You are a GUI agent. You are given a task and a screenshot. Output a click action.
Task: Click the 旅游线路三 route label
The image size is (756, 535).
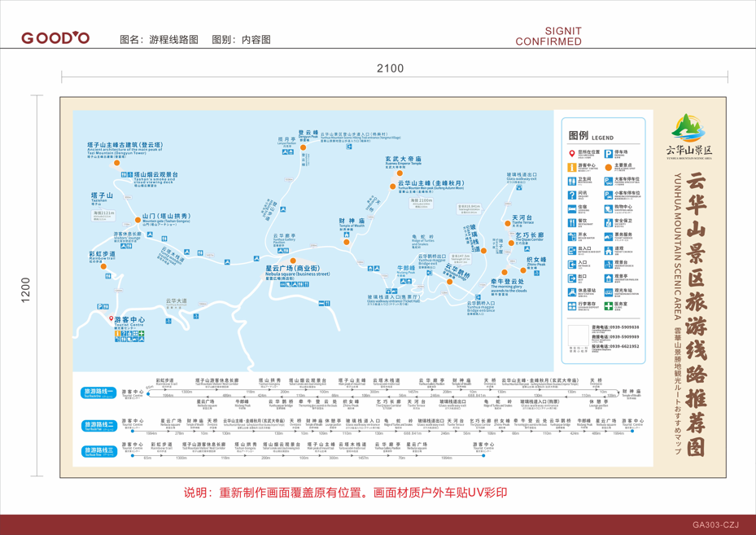[x=99, y=450]
